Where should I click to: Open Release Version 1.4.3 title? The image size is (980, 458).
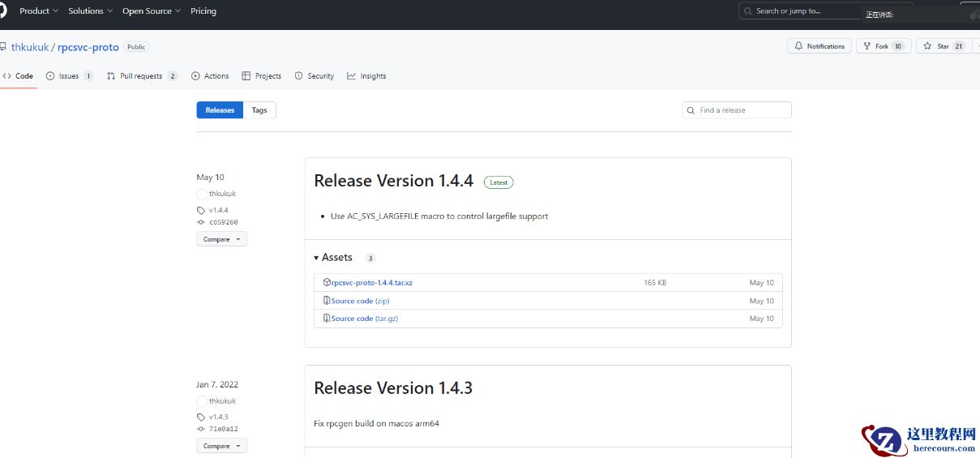point(393,388)
